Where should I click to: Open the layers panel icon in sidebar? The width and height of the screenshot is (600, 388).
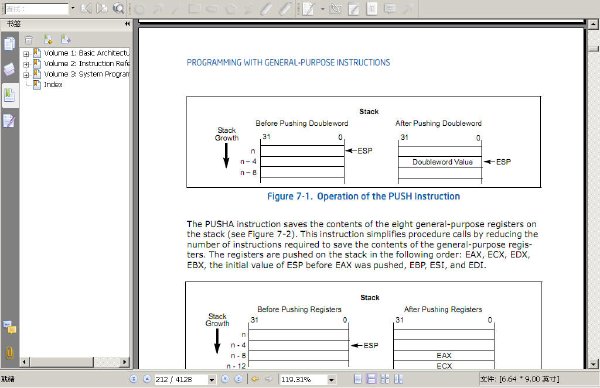pos(9,70)
